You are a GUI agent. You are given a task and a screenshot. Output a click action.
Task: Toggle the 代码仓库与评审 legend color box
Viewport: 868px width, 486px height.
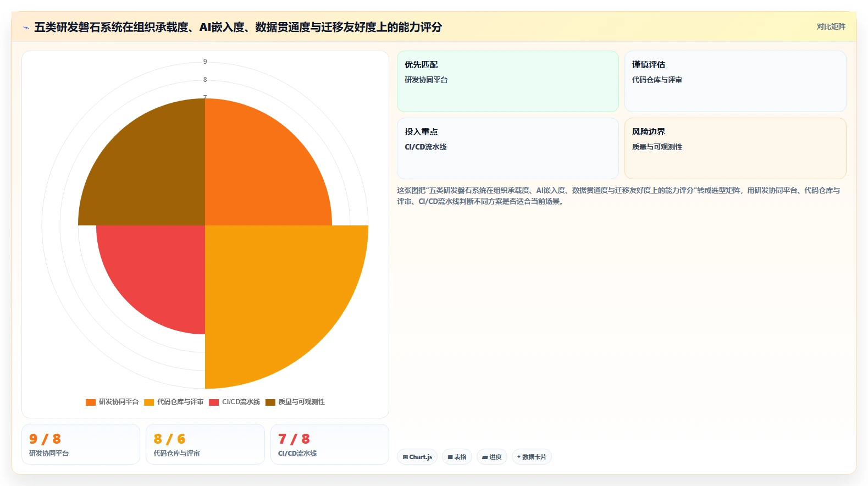click(x=149, y=402)
